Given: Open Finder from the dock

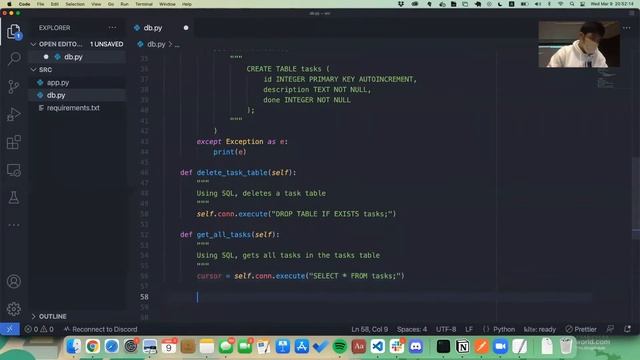Looking at the screenshot, I should pos(73,347).
